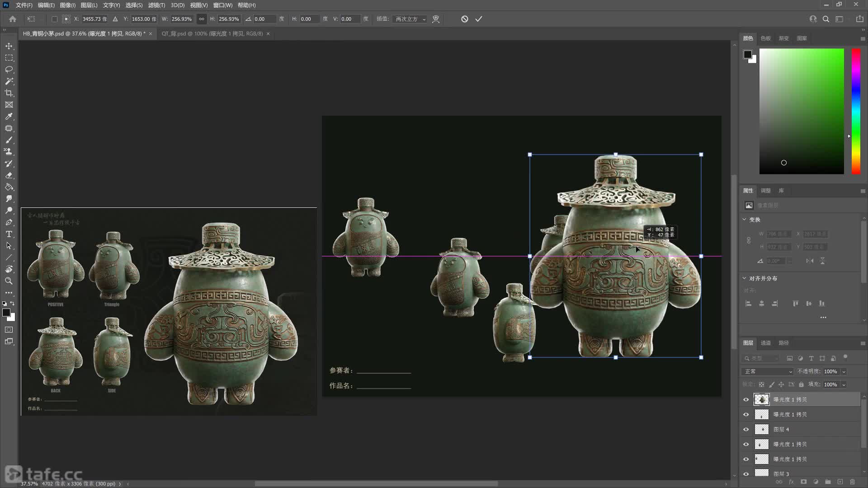Select the Pen tool

click(9, 222)
